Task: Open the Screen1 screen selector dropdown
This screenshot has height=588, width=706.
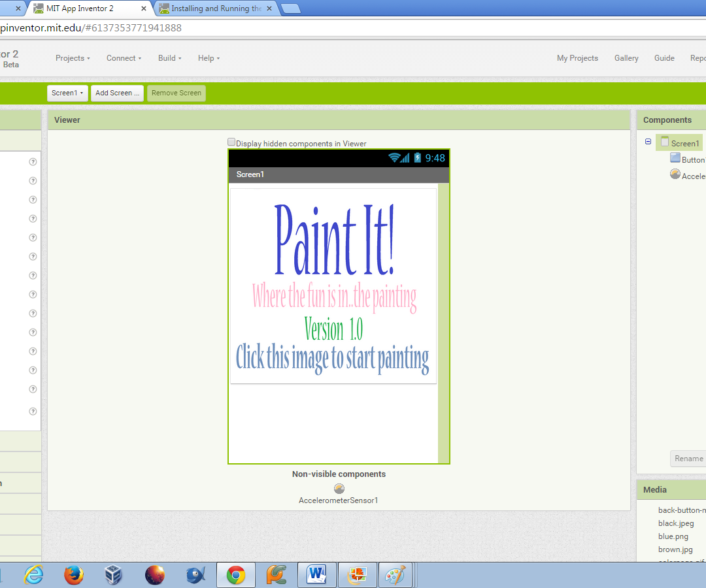Action: coord(67,93)
